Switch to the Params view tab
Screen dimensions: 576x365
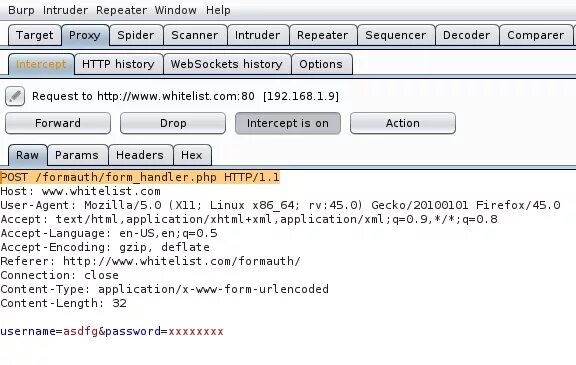click(77, 155)
